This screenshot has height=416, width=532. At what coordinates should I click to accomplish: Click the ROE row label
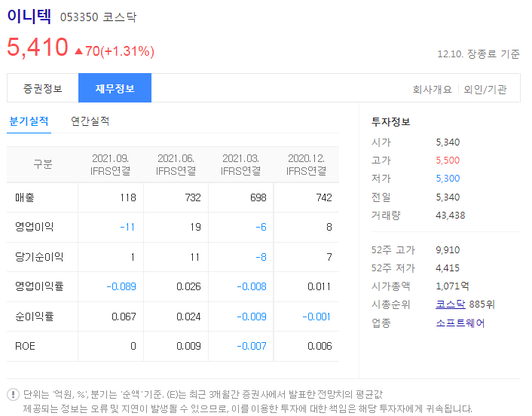[x=25, y=346]
